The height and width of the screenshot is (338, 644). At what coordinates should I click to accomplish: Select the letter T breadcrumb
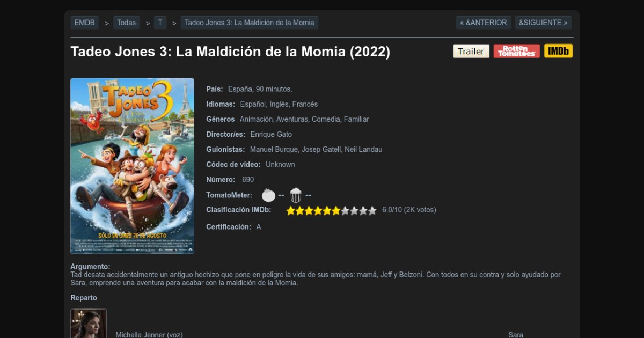160,23
